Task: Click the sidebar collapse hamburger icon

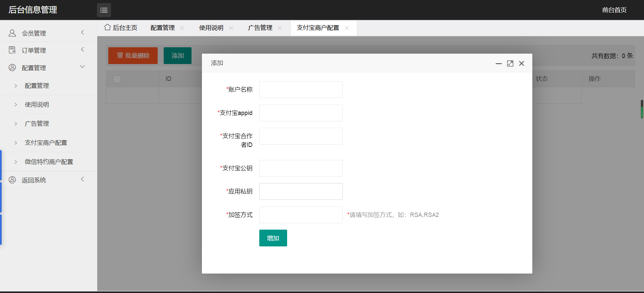Action: [104, 10]
